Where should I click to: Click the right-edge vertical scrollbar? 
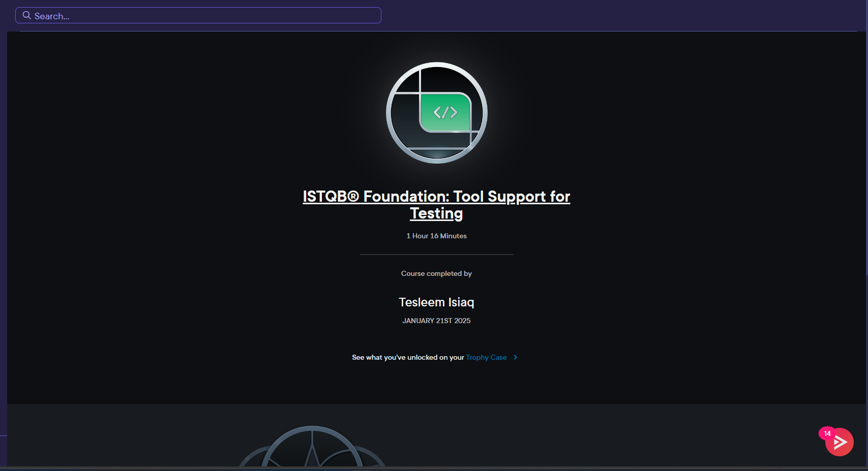[866, 152]
